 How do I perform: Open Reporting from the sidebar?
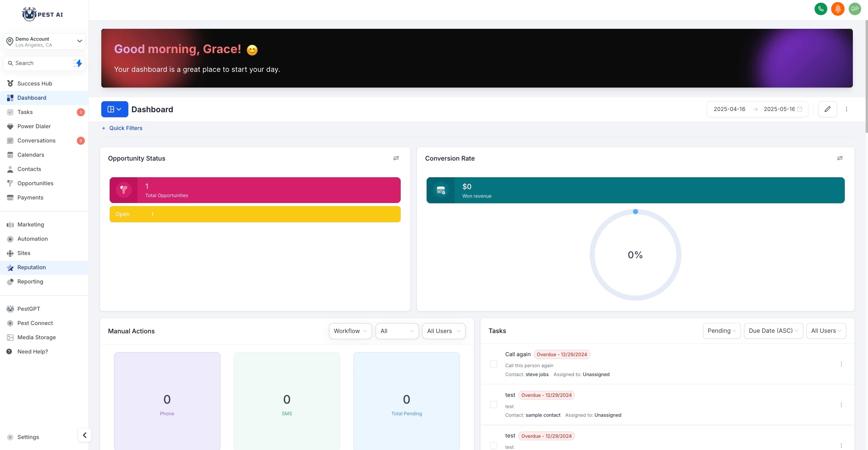44,282
